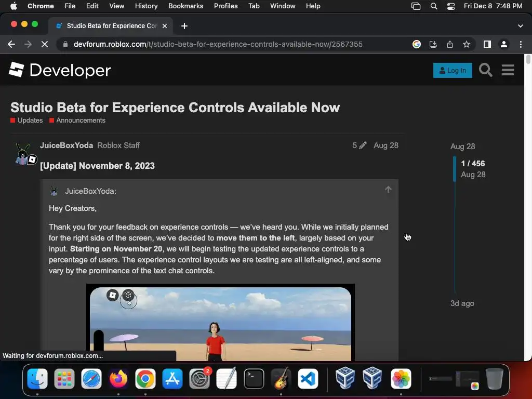Open the Profiles menu
Image resolution: width=532 pixels, height=399 pixels.
225,6
